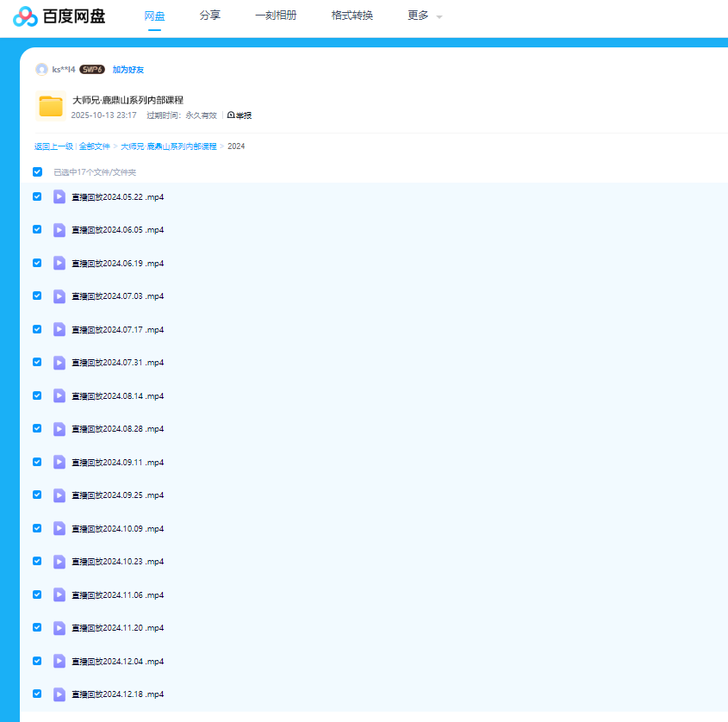Click video icon for 直播回放2024.05.22 .mp4
This screenshot has width=728, height=722.
59,196
